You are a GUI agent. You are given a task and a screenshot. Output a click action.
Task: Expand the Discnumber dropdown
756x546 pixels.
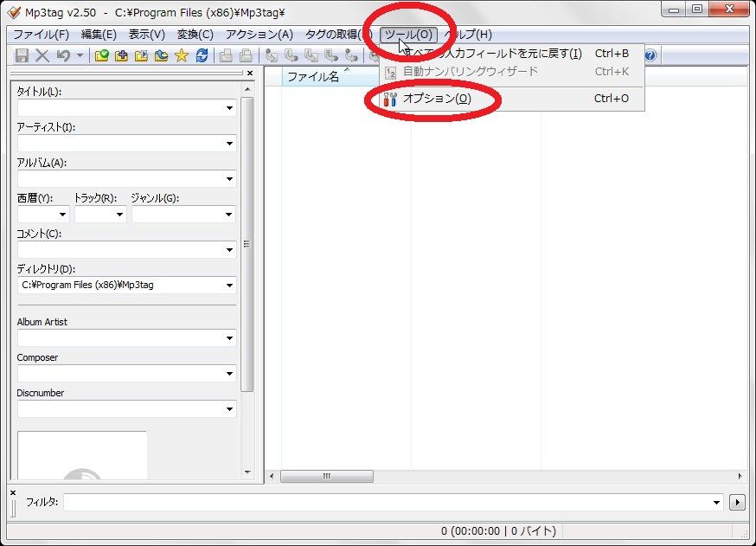point(229,409)
